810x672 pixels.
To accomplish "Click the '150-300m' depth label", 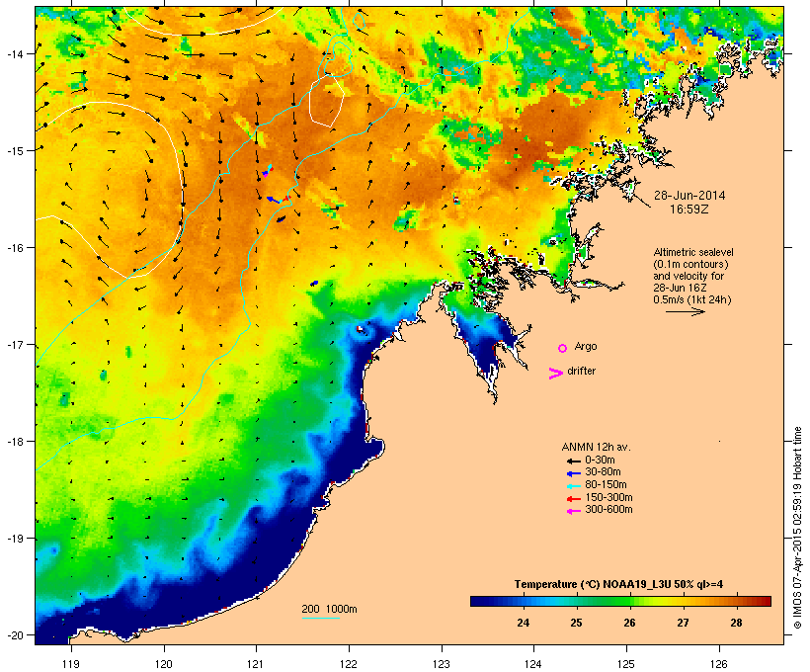I will click(608, 497).
